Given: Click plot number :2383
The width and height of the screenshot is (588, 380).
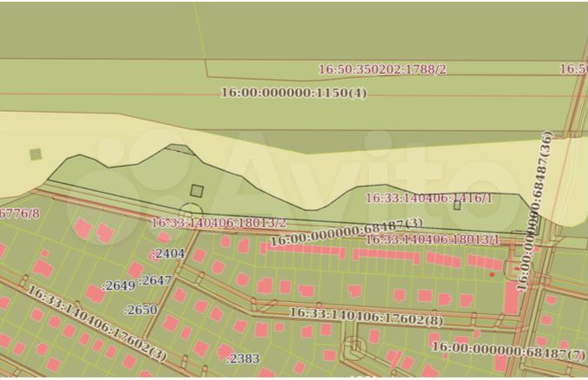Looking at the screenshot, I should tap(242, 358).
